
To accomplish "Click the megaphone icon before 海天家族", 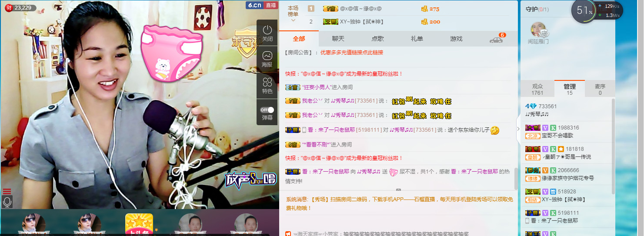I will coord(288,234).
